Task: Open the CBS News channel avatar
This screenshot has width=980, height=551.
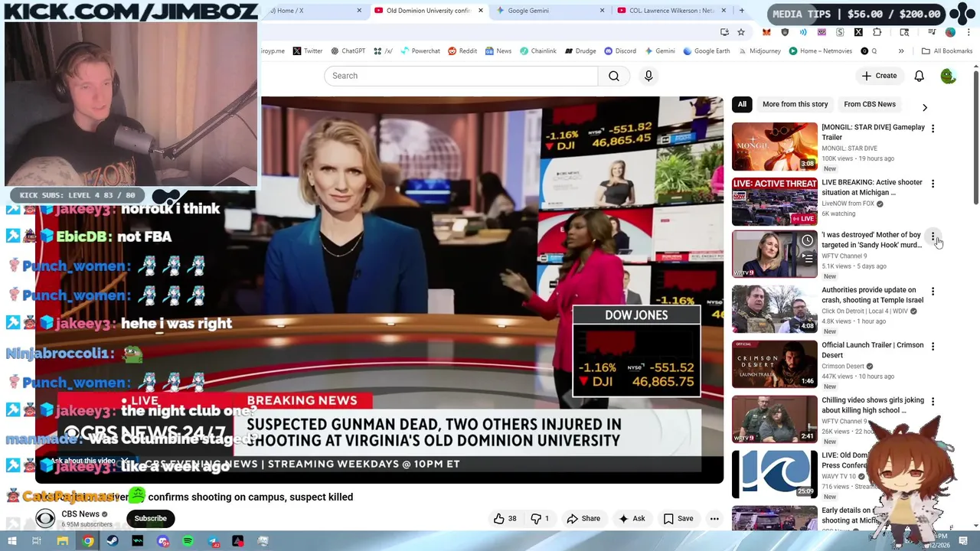Action: pyautogui.click(x=45, y=519)
